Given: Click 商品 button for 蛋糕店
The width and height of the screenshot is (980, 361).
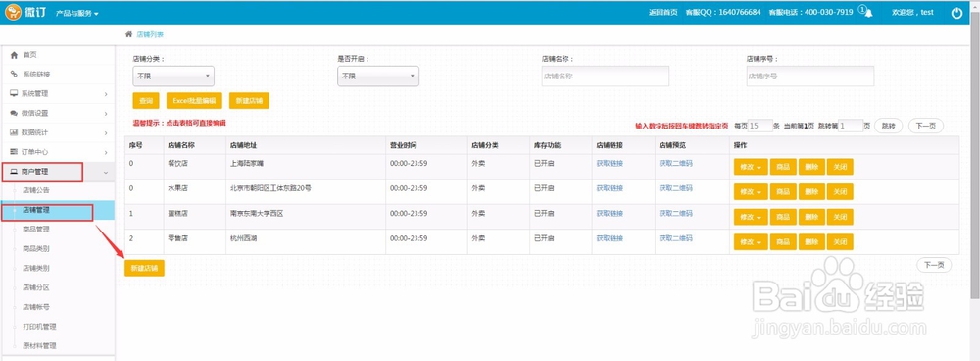Looking at the screenshot, I should pos(783,217).
